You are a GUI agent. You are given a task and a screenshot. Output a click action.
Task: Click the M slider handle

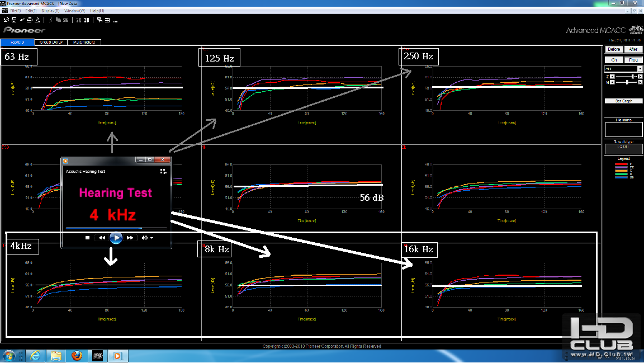[x=627, y=82]
